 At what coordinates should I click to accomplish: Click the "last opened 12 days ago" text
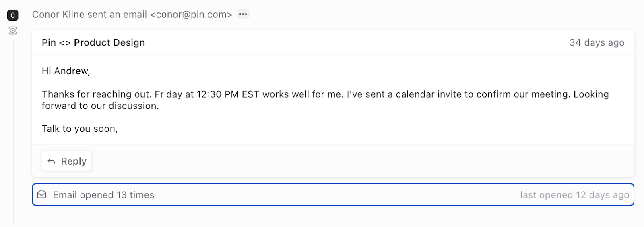[x=574, y=195]
